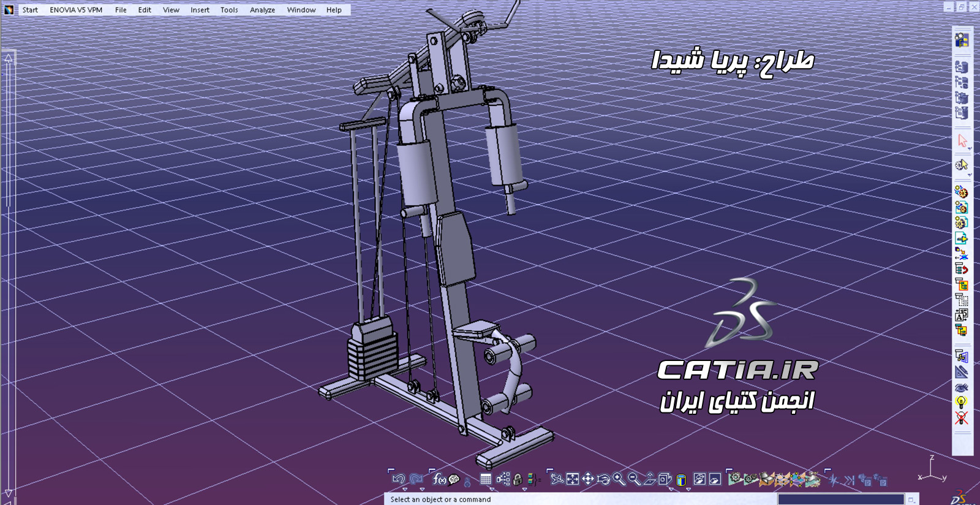Open the Edit menu
This screenshot has height=505, width=980.
145,10
